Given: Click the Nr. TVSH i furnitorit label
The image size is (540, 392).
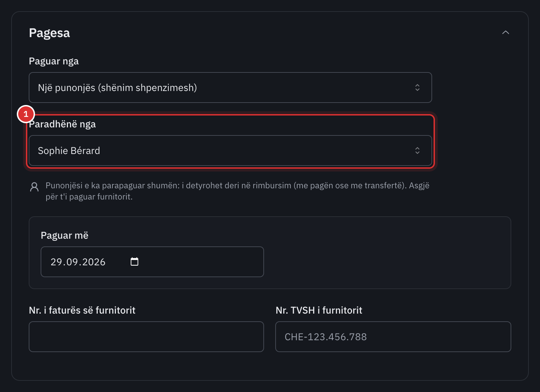Looking at the screenshot, I should pos(319,310).
